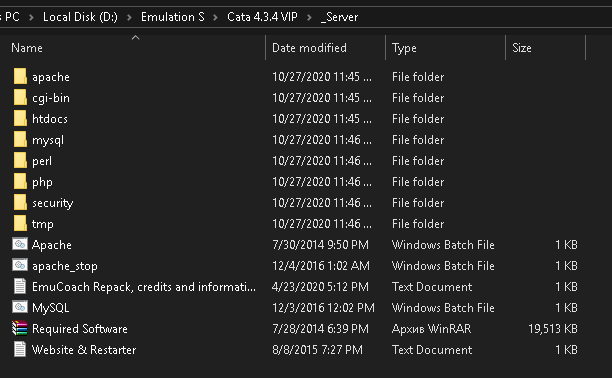The image size is (612, 378).
Task: Select the apache_stop batch file icon
Action: [20, 266]
